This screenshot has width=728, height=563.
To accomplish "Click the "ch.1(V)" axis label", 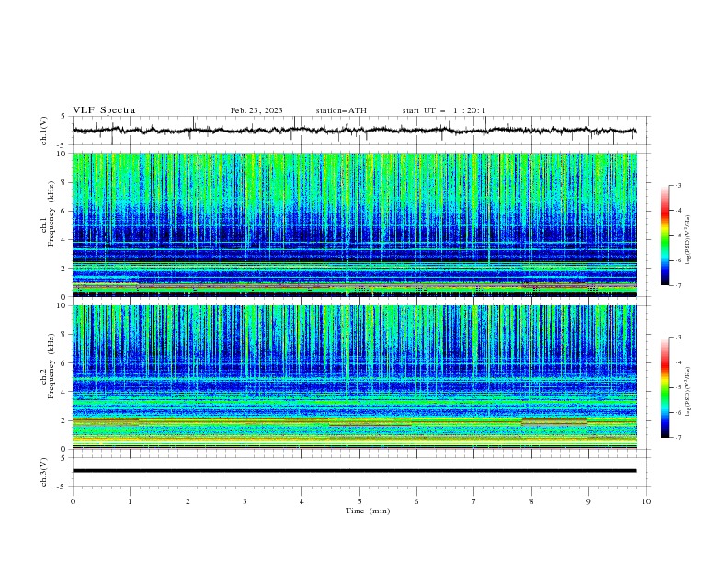I will point(44,131).
